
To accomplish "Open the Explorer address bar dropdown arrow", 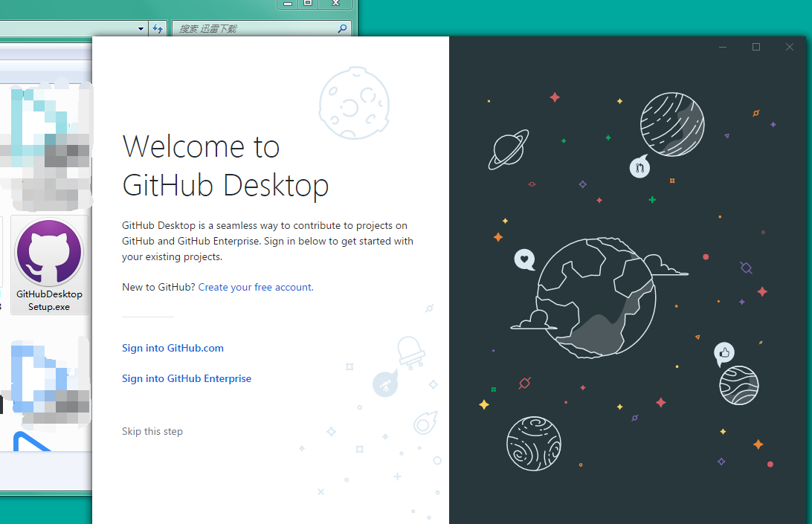I will [141, 29].
